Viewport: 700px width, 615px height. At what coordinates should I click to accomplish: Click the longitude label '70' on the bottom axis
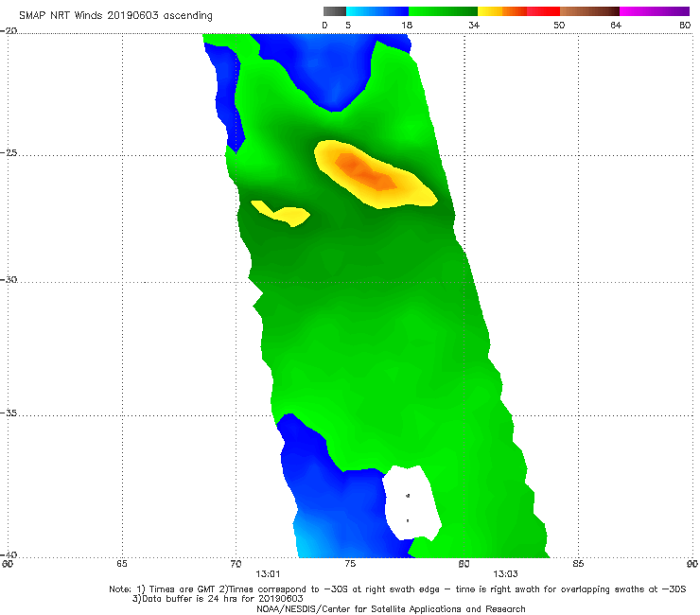tap(236, 564)
